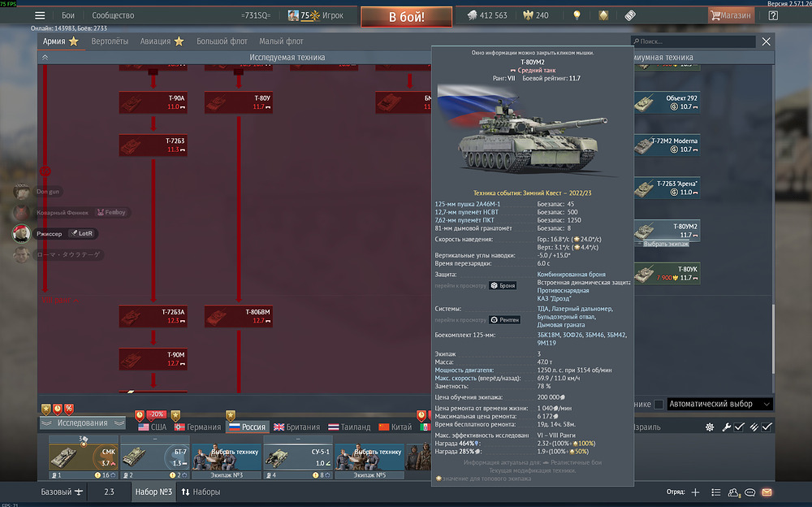Click the red clock badge above США
The width and height of the screenshot is (812, 507).
[140, 415]
